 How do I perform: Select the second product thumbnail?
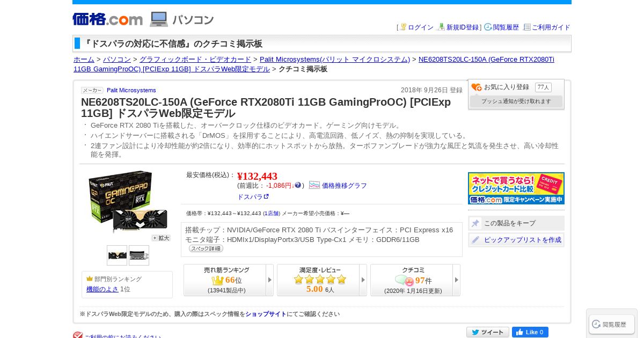point(139,255)
